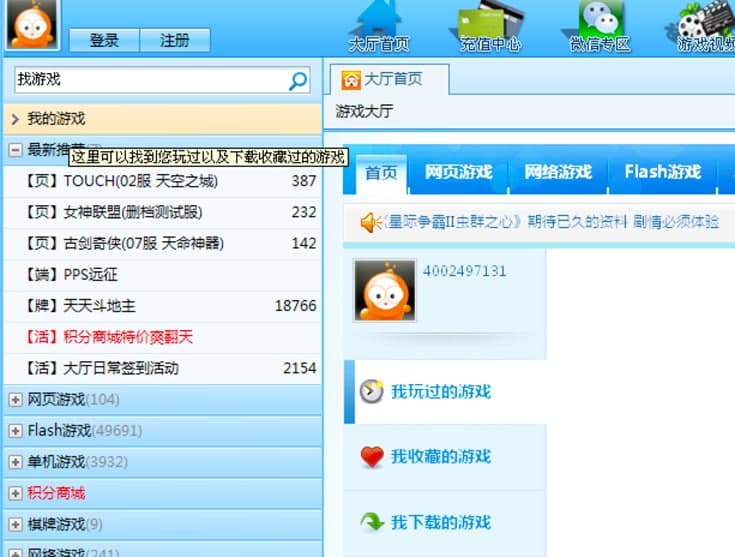Viewport: 735px width, 557px height.
Task: Open 女神联盟(删档测试服) game
Action: point(162,212)
